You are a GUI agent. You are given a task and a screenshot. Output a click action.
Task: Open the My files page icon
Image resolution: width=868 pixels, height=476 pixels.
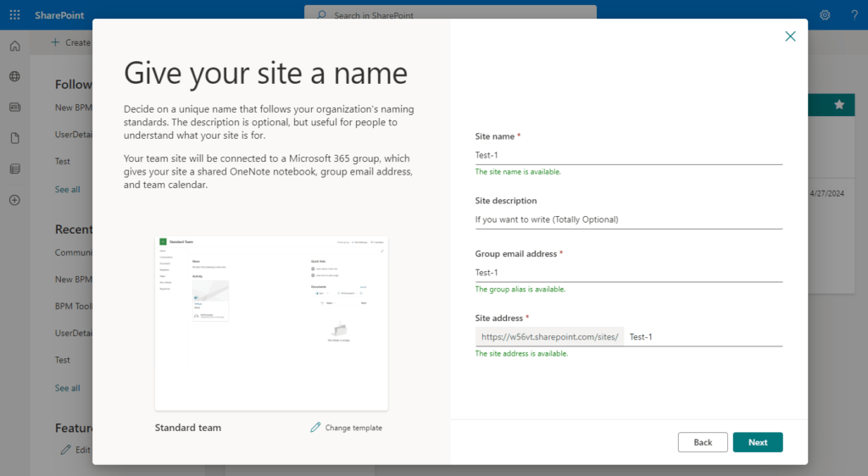coord(15,138)
